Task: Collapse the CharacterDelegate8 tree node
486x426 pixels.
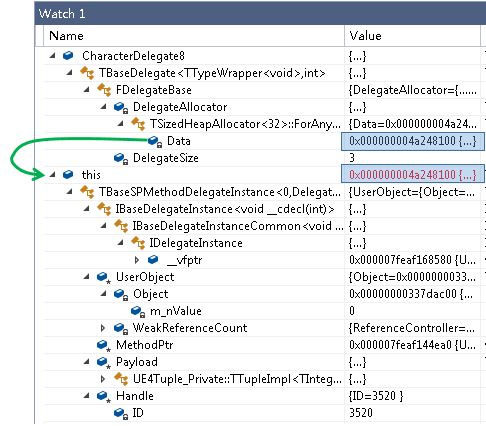Action: [x=52, y=56]
